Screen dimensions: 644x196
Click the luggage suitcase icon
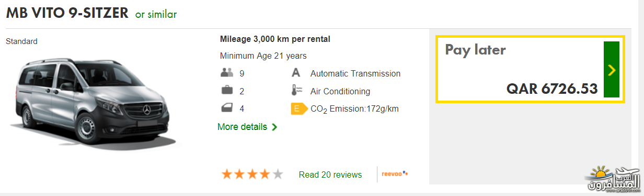tap(227, 91)
